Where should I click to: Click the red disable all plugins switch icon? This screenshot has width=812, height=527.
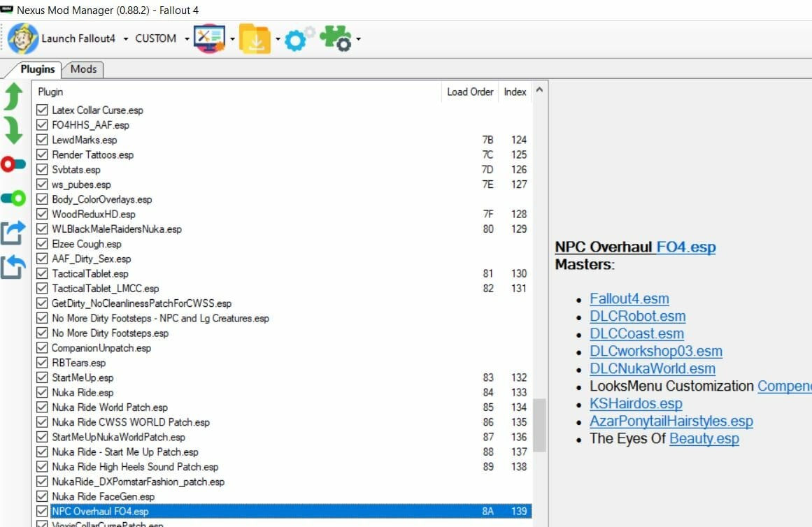(13, 165)
